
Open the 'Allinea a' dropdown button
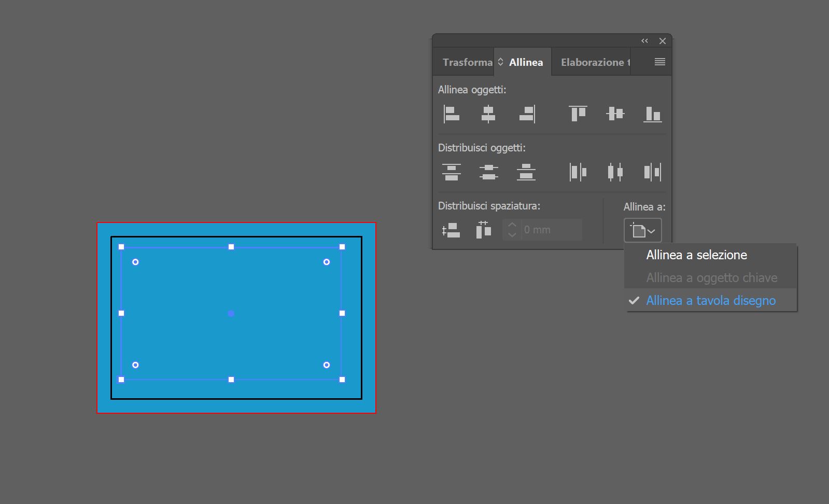642,231
